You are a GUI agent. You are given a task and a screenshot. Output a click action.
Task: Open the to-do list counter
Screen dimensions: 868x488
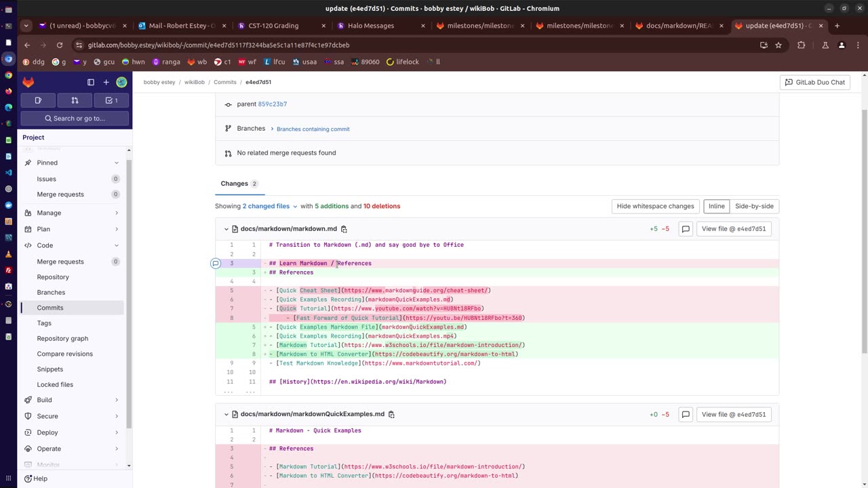click(x=111, y=100)
